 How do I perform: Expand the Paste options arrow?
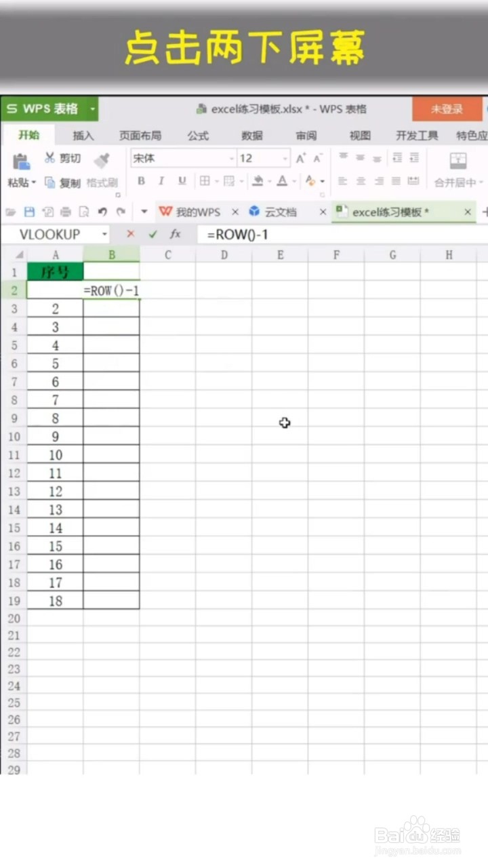click(34, 182)
